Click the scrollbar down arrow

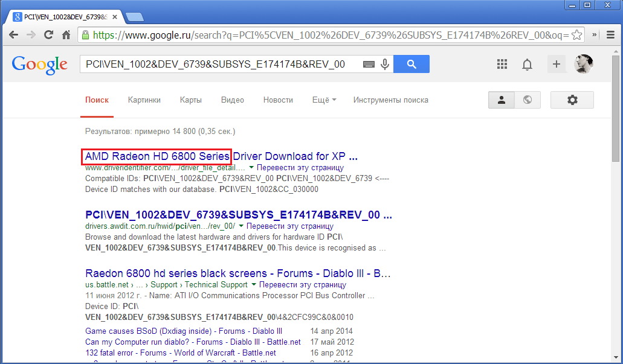coord(616,358)
